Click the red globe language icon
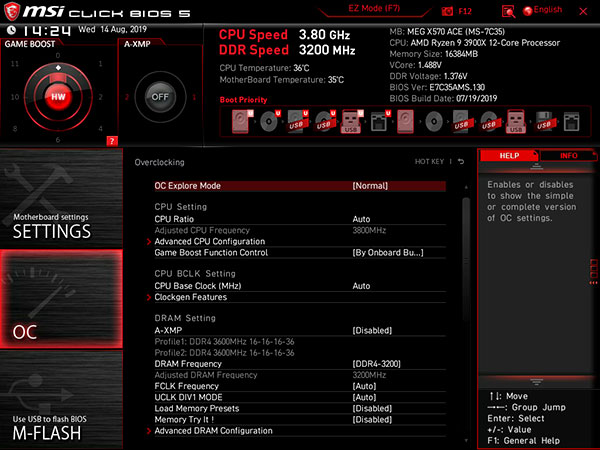Viewport: 600px width, 450px height. [x=528, y=11]
